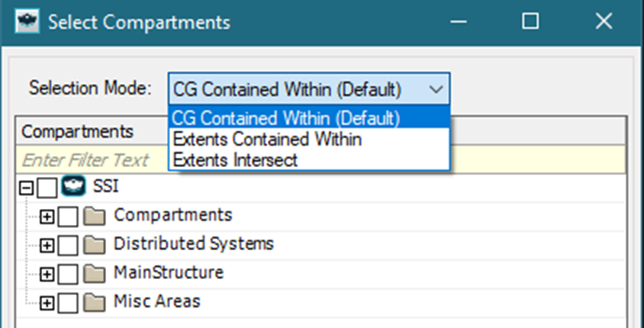Viewport: 644px width, 328px height.
Task: Tick the Misc Areas checkbox
Action: click(x=67, y=303)
